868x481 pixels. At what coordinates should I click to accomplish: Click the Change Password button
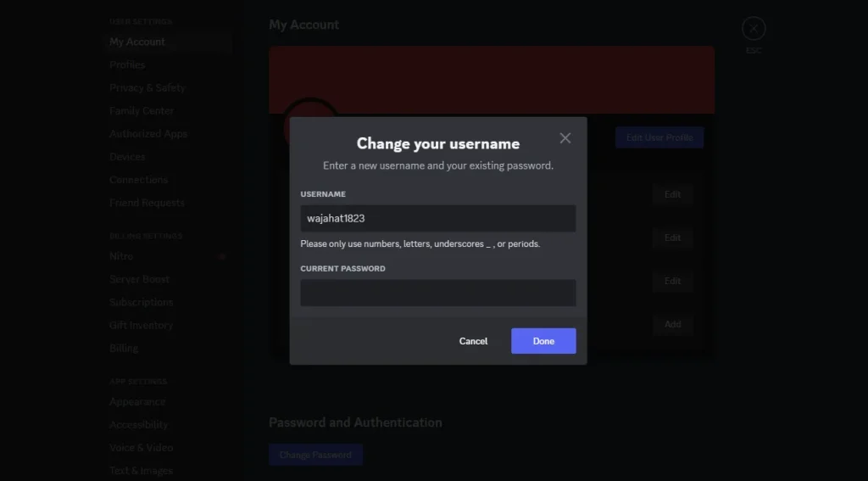point(315,455)
